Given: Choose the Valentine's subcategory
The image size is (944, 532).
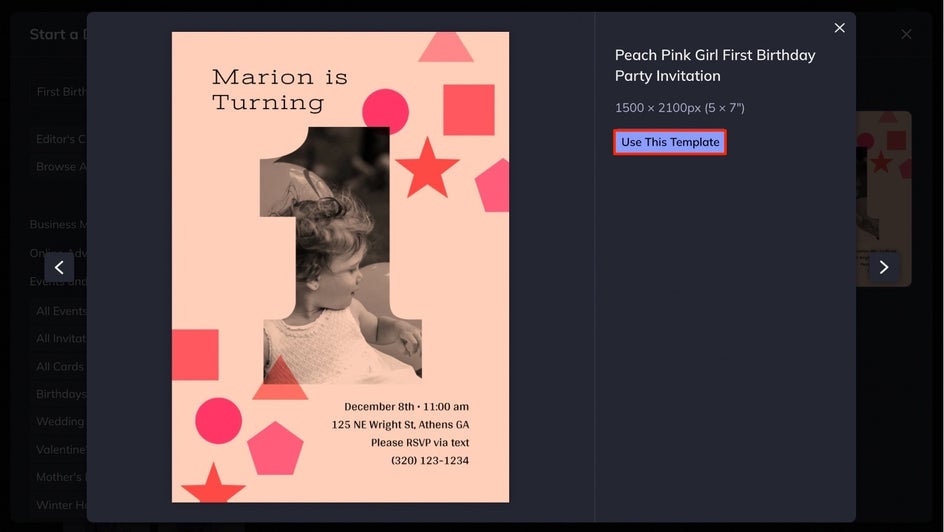Looking at the screenshot, I should click(x=58, y=450).
